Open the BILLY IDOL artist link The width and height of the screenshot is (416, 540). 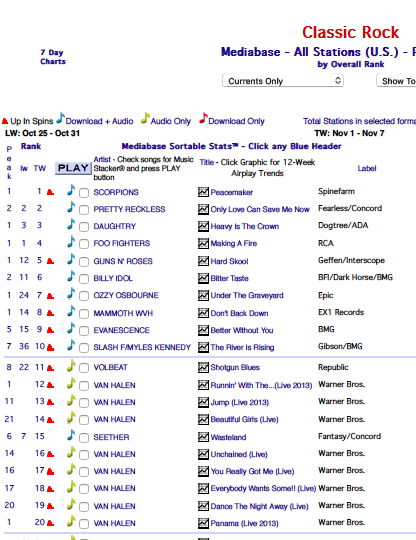pyautogui.click(x=113, y=278)
